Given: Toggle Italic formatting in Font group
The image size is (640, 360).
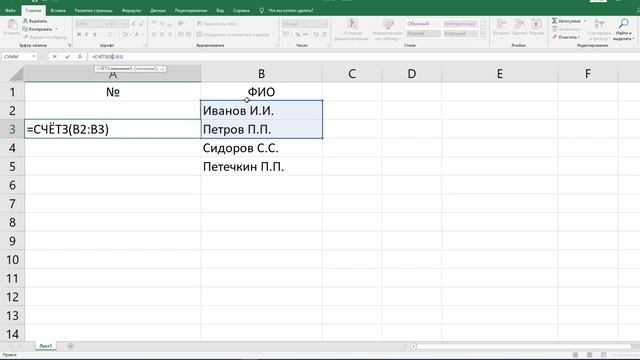Looking at the screenshot, I should tap(87, 35).
